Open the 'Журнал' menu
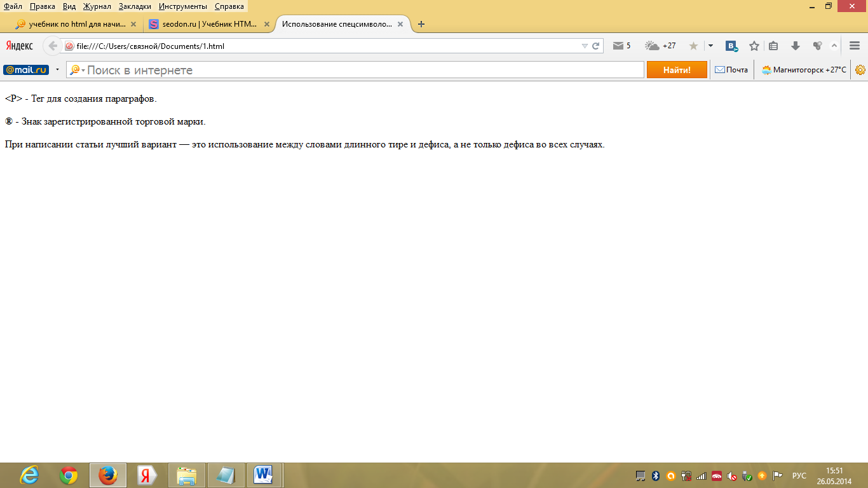868x488 pixels. 97,6
